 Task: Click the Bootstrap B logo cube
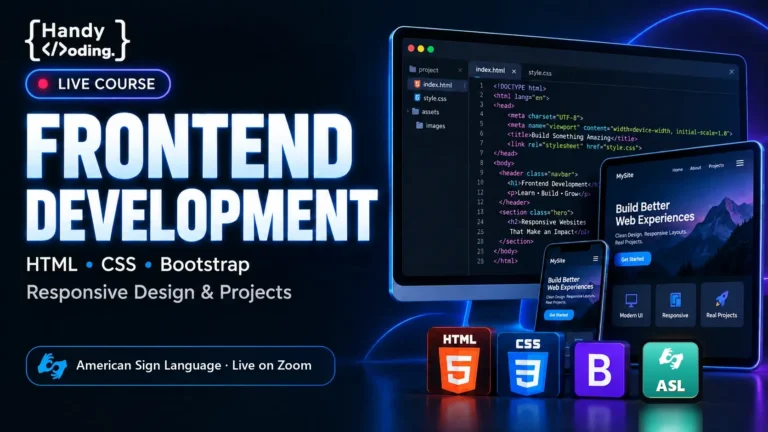[x=600, y=370]
